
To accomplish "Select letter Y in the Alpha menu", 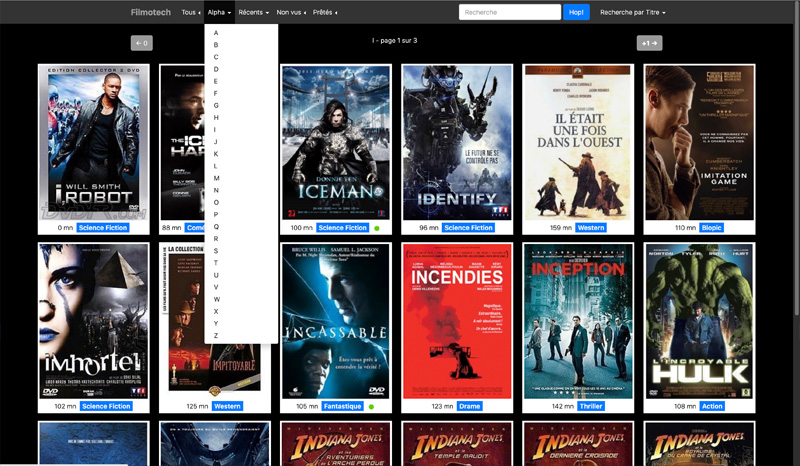I will (241, 324).
